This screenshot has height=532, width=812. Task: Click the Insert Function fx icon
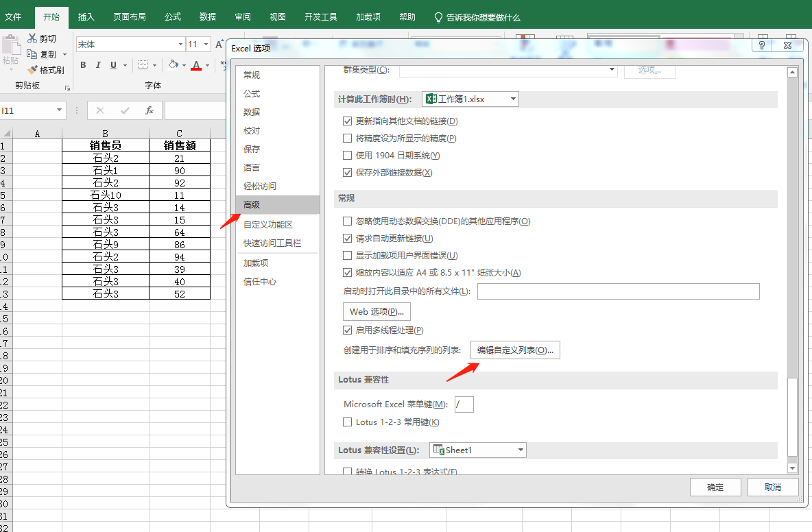tap(149, 110)
